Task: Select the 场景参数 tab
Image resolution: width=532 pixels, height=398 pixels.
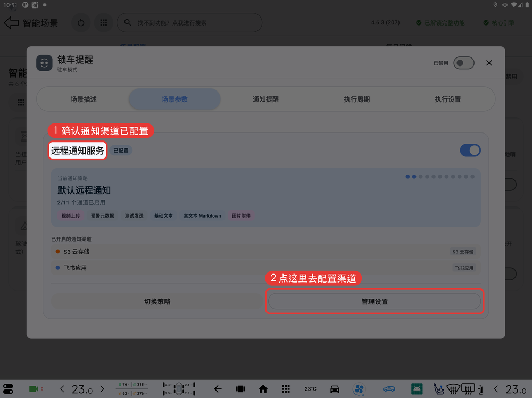Action: tap(174, 99)
